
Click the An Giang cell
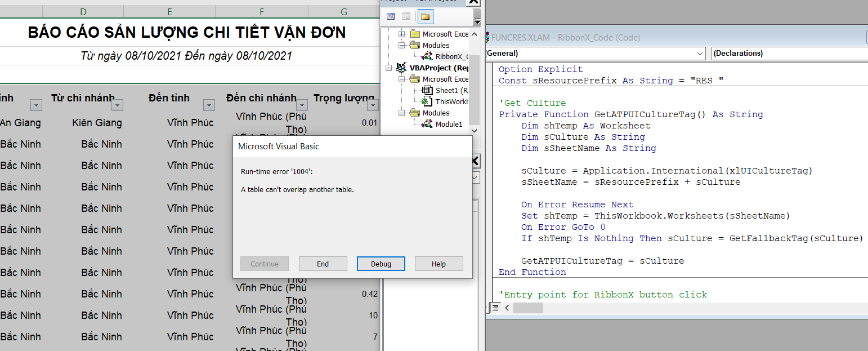pyautogui.click(x=20, y=122)
